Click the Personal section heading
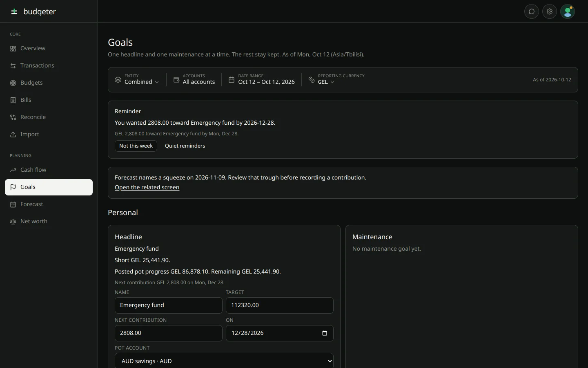The width and height of the screenshot is (588, 368). pos(123,213)
